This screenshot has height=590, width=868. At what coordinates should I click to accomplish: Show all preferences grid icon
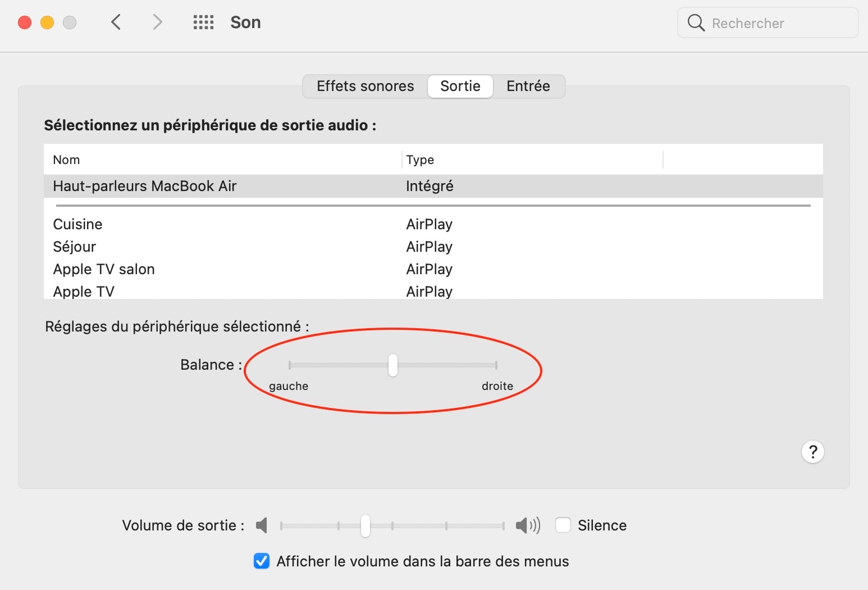(x=203, y=22)
